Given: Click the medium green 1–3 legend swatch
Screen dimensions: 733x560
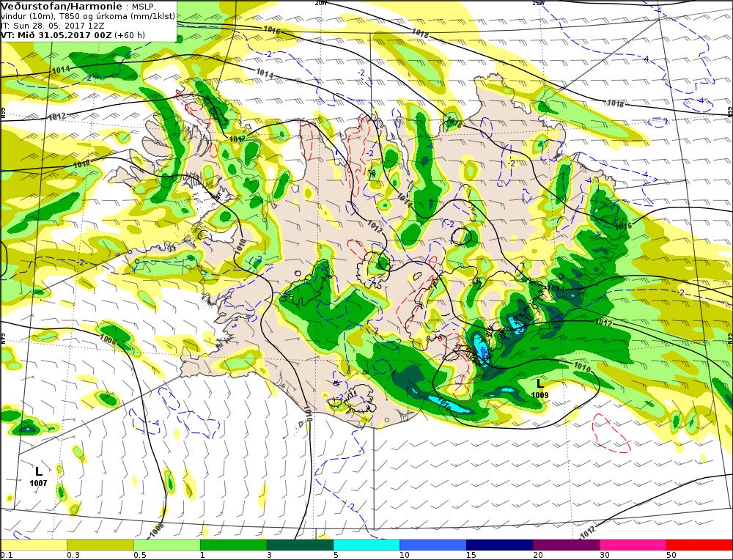Looking at the screenshot, I should (x=233, y=545).
